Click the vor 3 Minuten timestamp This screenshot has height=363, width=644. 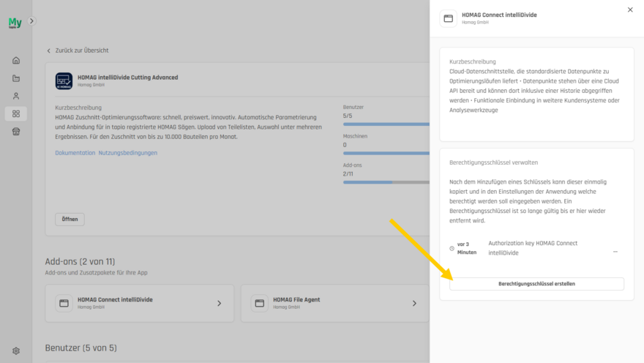[x=467, y=248]
